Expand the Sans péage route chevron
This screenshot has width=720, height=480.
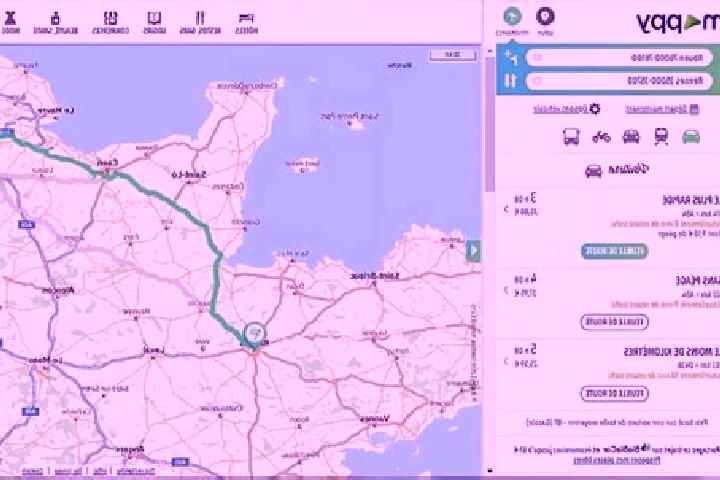[x=506, y=290]
